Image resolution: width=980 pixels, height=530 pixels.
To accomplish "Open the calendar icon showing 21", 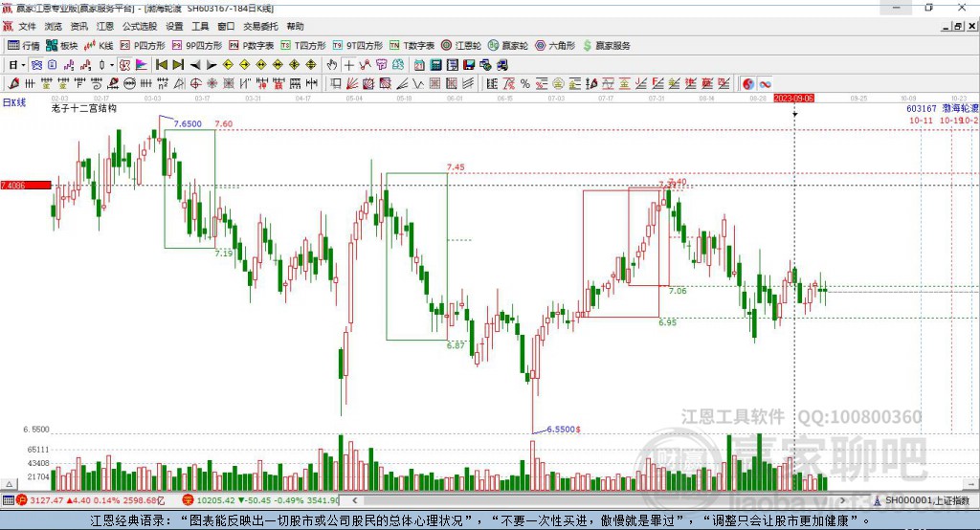I will (419, 65).
